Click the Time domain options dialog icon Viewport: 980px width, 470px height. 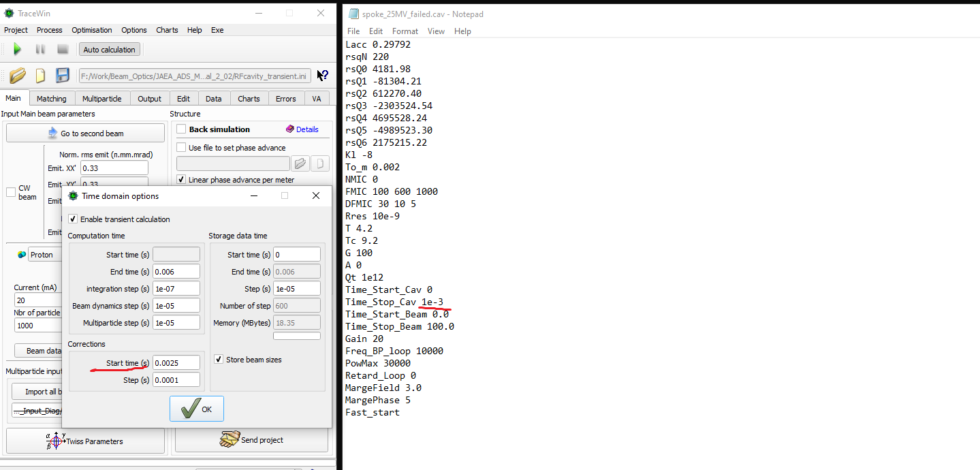click(x=73, y=195)
